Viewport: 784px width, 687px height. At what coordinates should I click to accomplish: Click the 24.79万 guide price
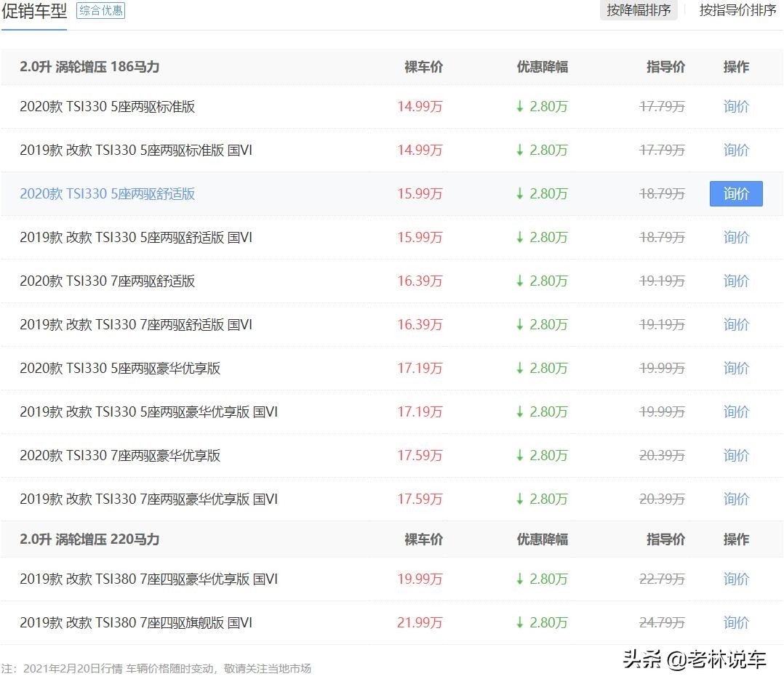(662, 622)
